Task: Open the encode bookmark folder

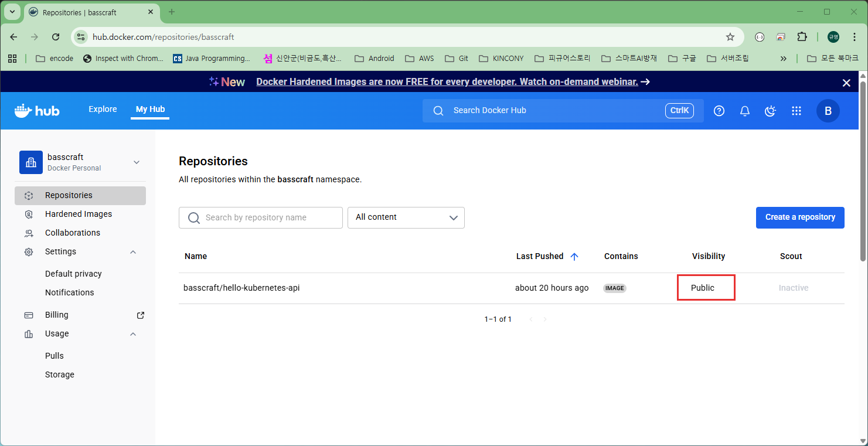Action: [55, 59]
